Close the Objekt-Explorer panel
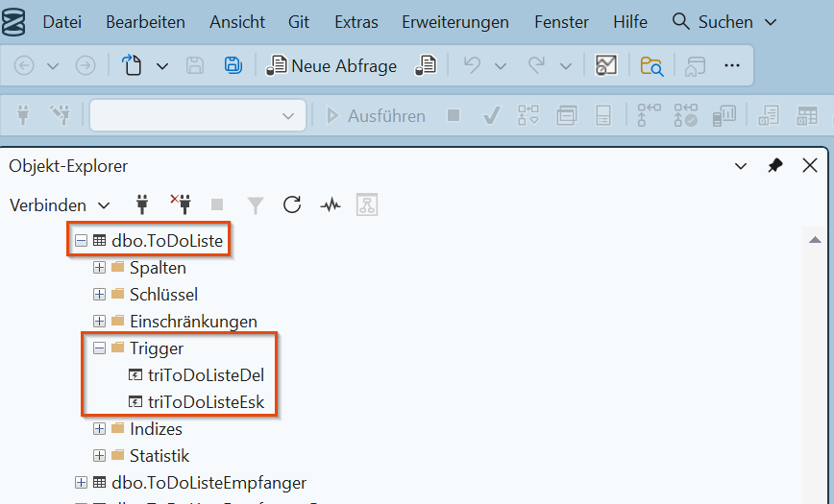 [810, 166]
